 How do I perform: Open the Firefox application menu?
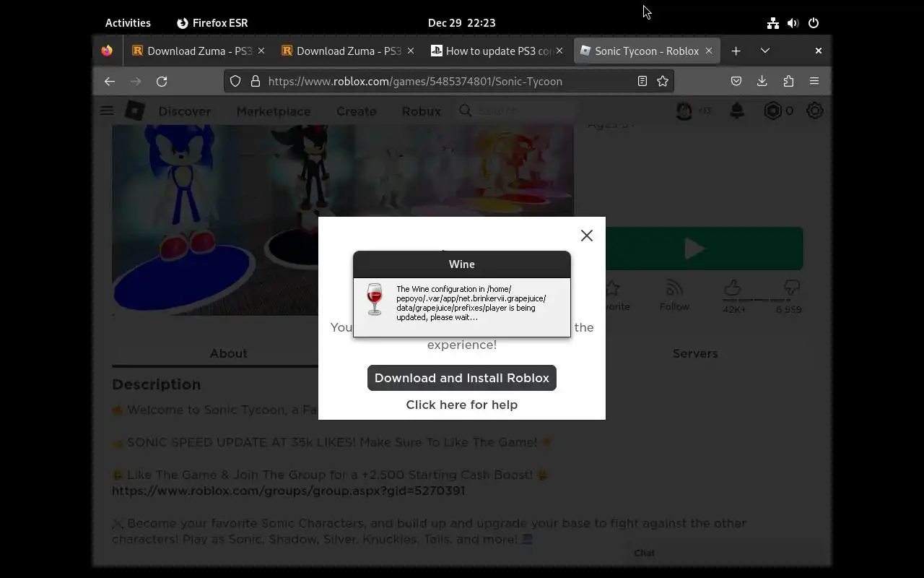(x=814, y=81)
